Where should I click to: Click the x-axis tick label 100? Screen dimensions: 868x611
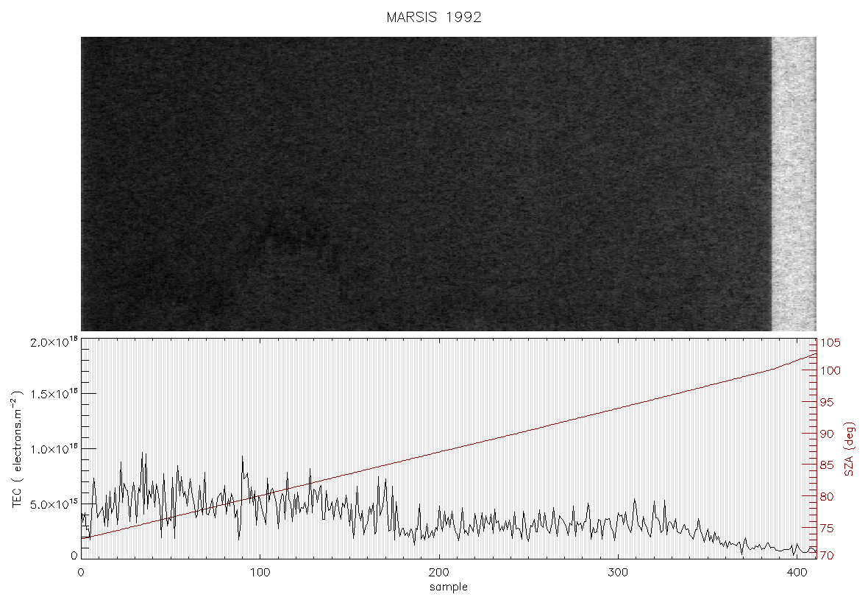click(x=260, y=572)
